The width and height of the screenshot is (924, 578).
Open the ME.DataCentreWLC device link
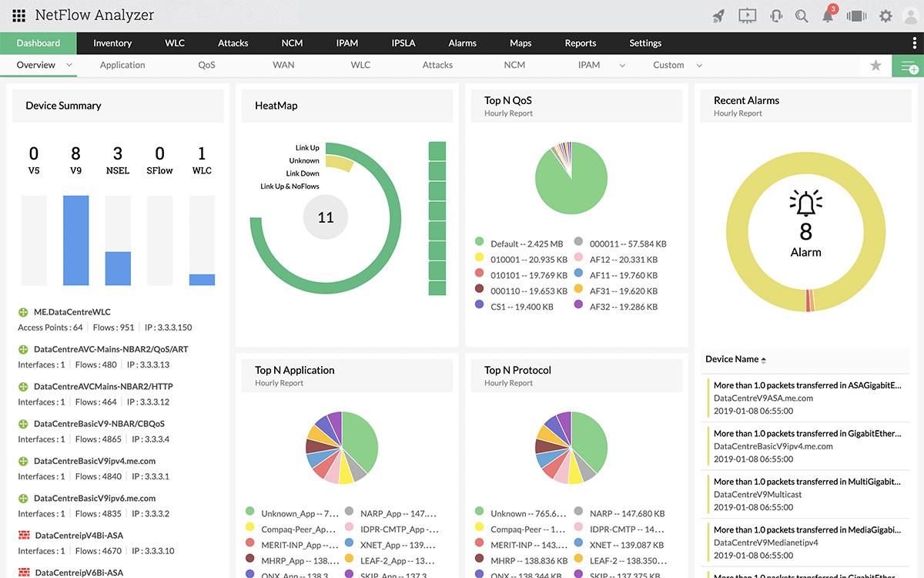point(72,311)
